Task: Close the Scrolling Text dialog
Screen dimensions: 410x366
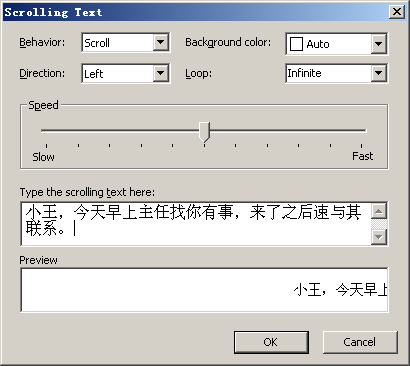Action: pos(397,12)
